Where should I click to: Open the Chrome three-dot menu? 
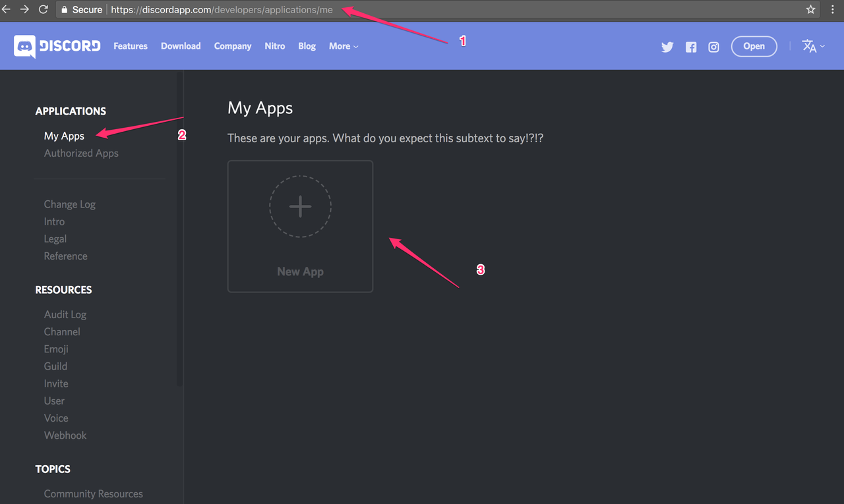(832, 9)
